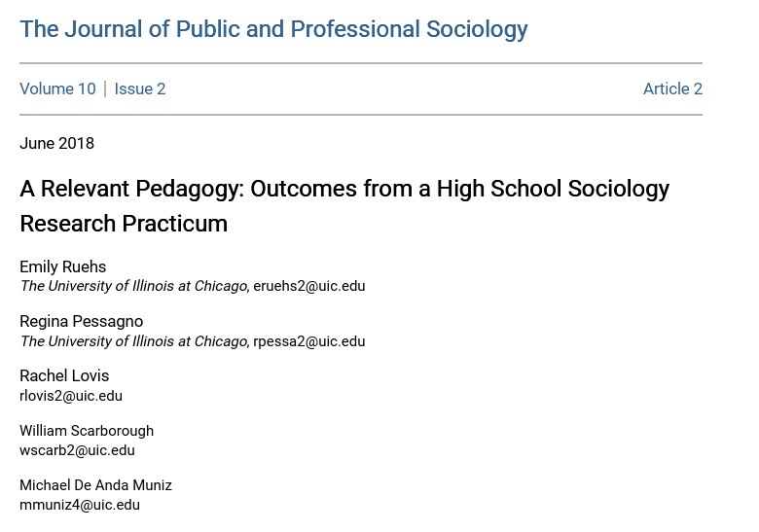Click the divider between Volume and Issue

pyautogui.click(x=105, y=89)
